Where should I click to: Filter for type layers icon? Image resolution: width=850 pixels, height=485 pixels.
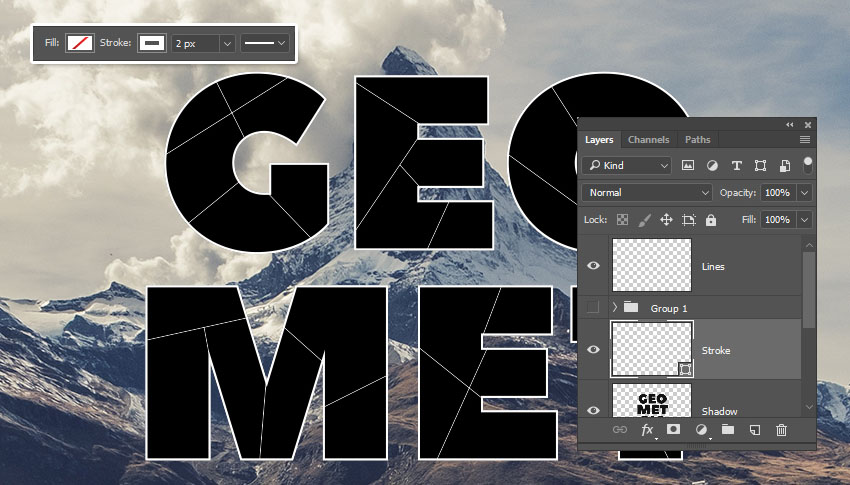coord(736,166)
